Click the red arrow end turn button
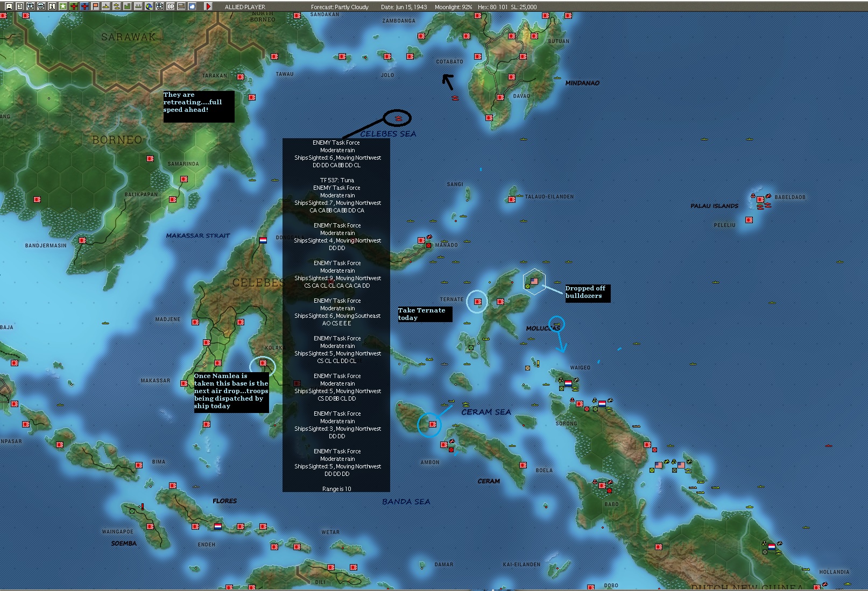 point(208,6)
